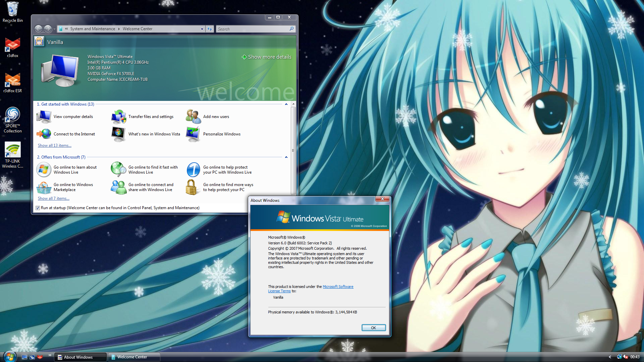Select Transfer files and settings item
Screen dimensions: 644x362
(143, 117)
